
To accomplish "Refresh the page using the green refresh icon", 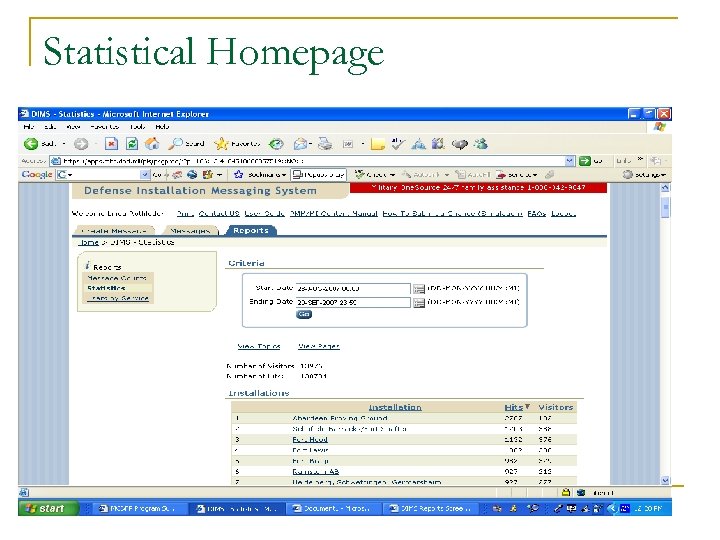I will pos(132,144).
